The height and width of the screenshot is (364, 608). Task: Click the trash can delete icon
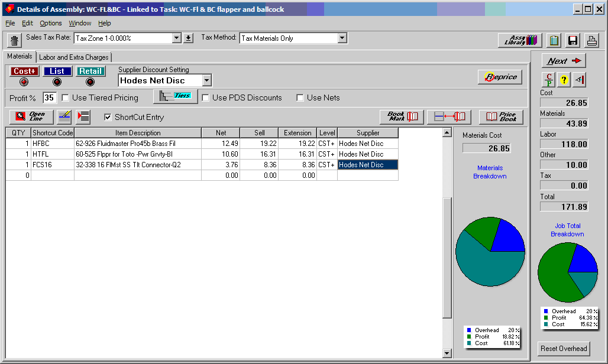(14, 40)
